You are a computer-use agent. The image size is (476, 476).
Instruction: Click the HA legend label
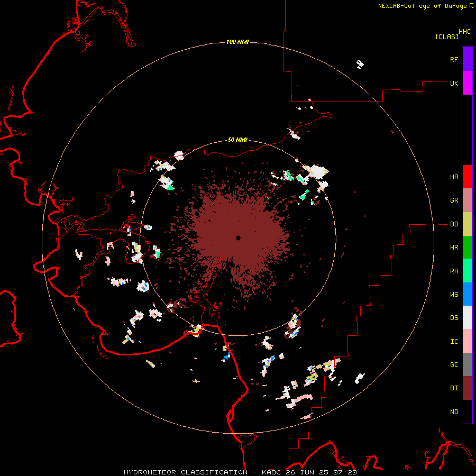tap(454, 177)
